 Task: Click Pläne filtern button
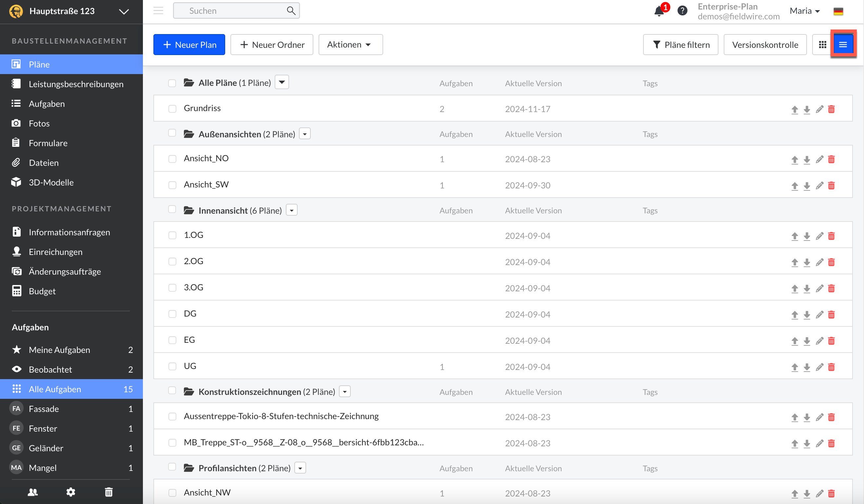[680, 45]
